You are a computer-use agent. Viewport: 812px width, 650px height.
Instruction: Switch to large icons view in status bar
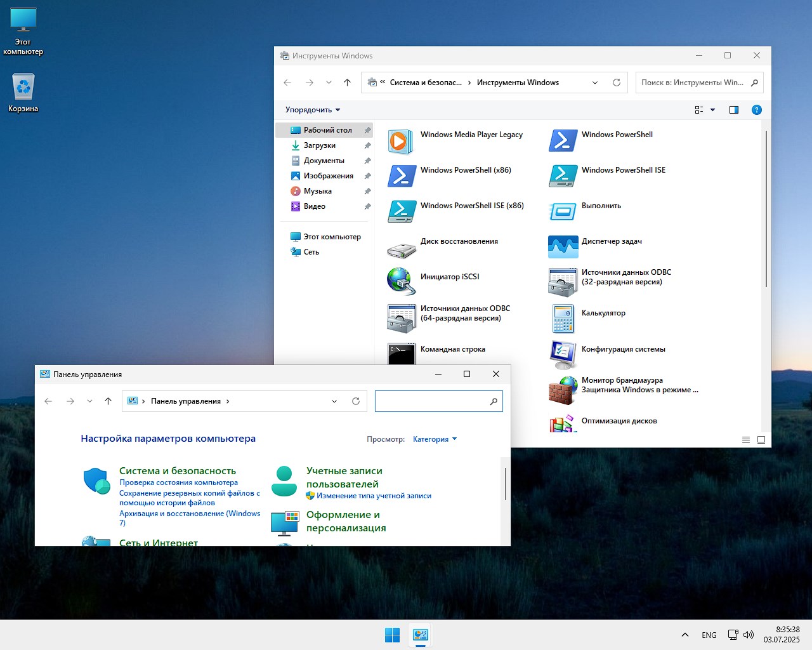pyautogui.click(x=761, y=439)
